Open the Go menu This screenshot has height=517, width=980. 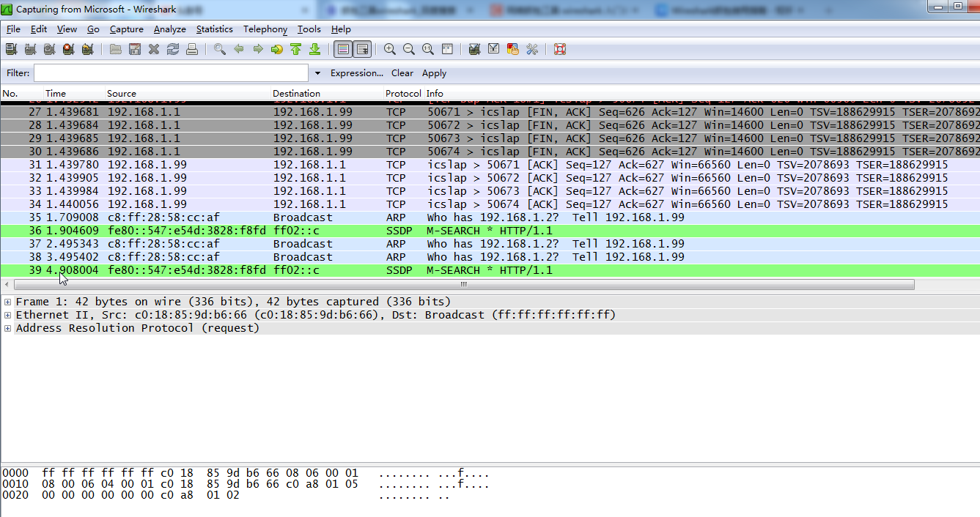coord(93,29)
